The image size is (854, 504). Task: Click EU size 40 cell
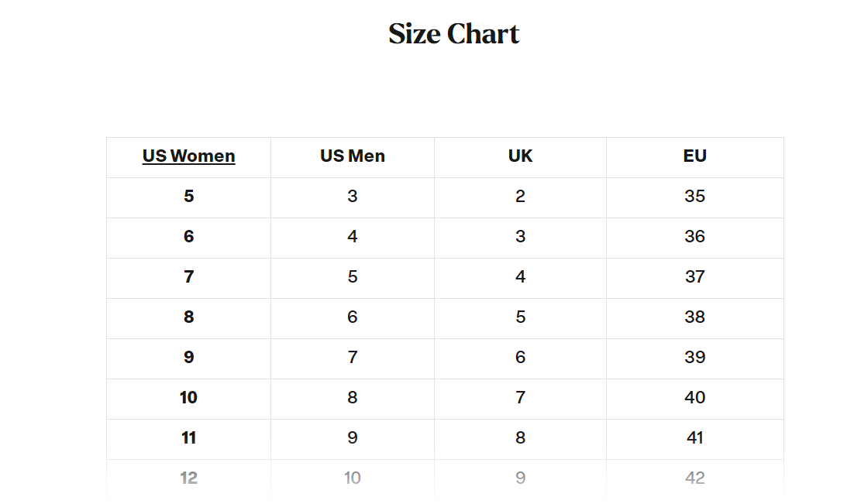coord(694,398)
